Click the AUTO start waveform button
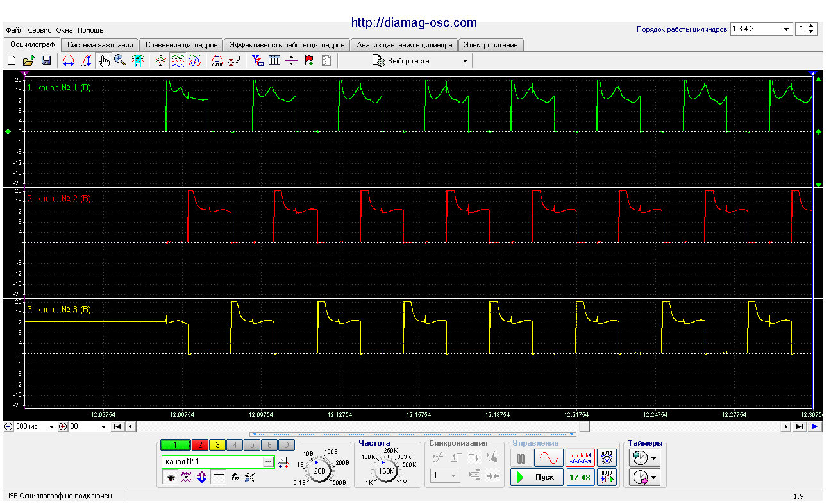This screenshot has height=504, width=831. [607, 477]
